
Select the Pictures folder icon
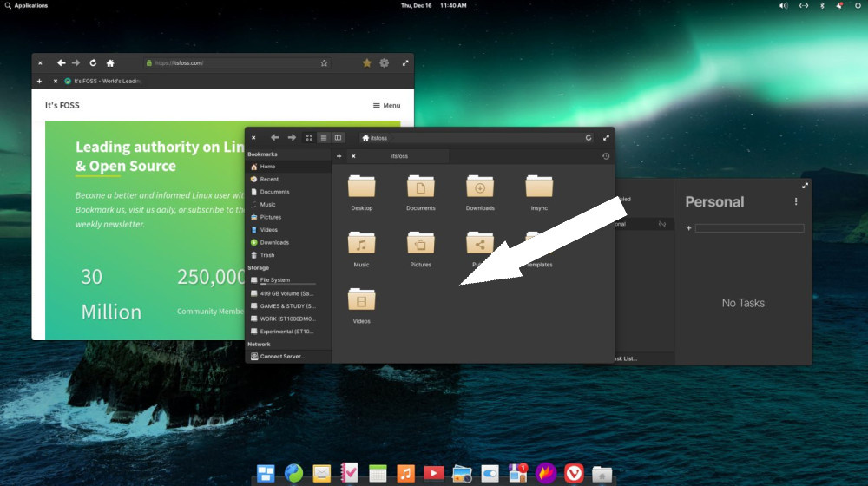coord(421,243)
